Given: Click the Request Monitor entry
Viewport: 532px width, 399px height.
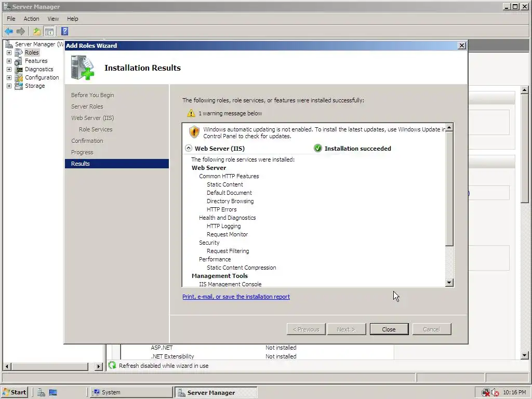Looking at the screenshot, I should pyautogui.click(x=228, y=234).
